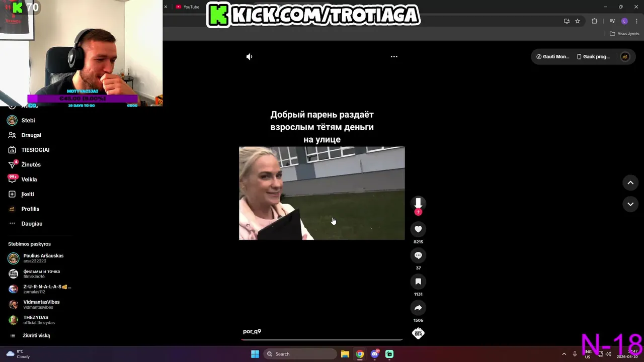Like the video with 8215 likes
Viewport: 644px width, 362px height.
(418, 229)
